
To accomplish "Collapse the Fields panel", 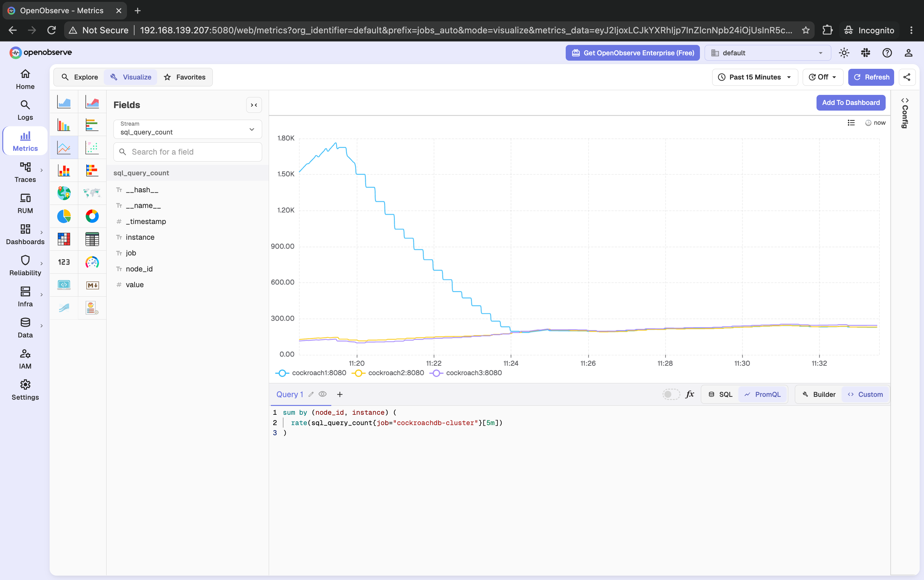I will click(x=254, y=105).
